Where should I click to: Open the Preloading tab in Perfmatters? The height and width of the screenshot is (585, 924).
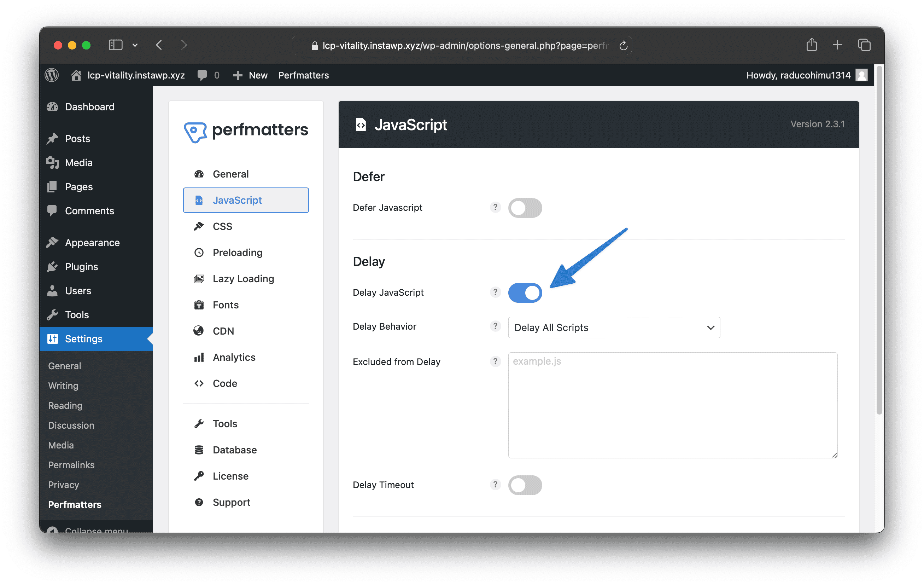click(237, 253)
